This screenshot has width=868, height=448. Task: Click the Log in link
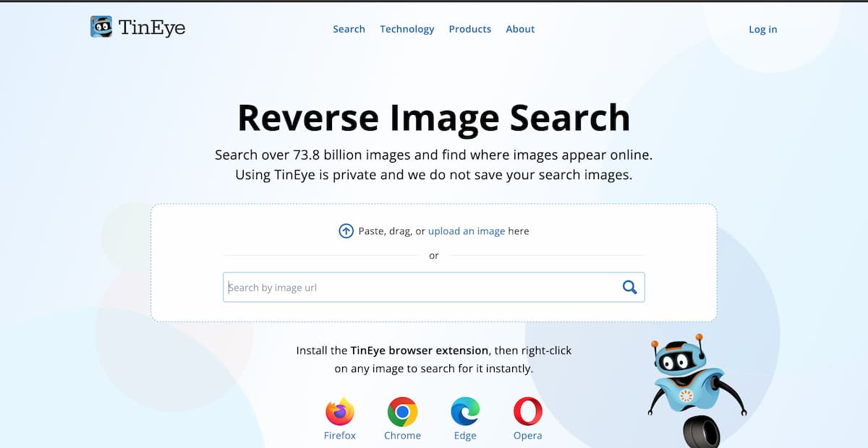click(763, 29)
